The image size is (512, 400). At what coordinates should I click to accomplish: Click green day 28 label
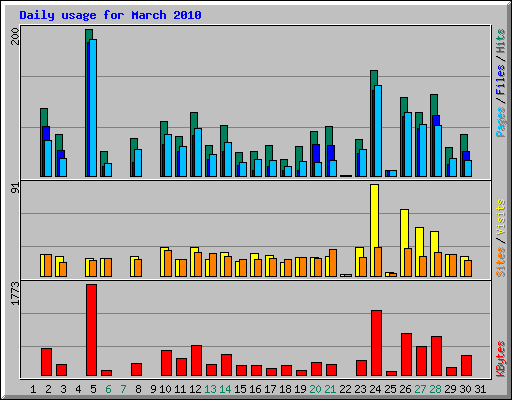coord(435,389)
